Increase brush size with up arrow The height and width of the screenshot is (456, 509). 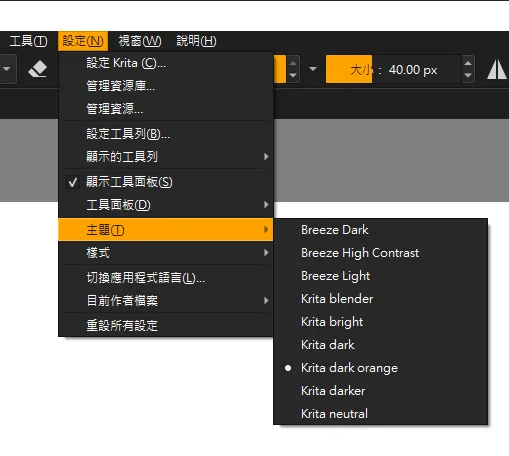[468, 63]
